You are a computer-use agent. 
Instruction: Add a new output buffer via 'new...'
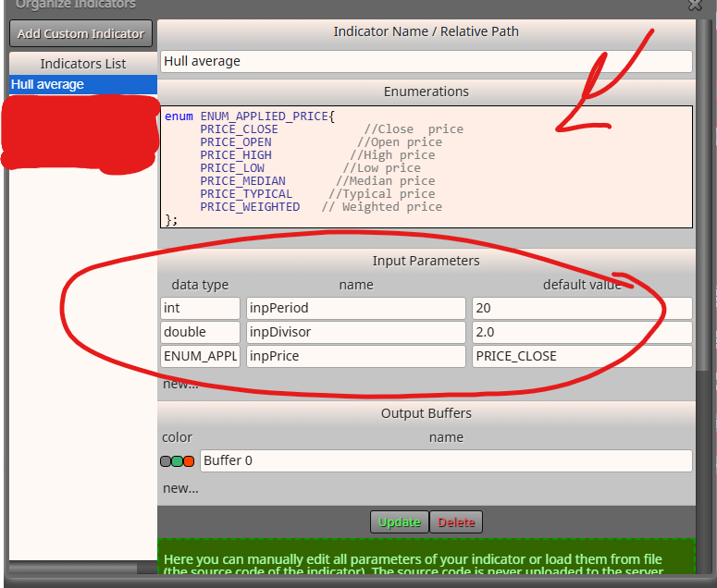coord(180,488)
